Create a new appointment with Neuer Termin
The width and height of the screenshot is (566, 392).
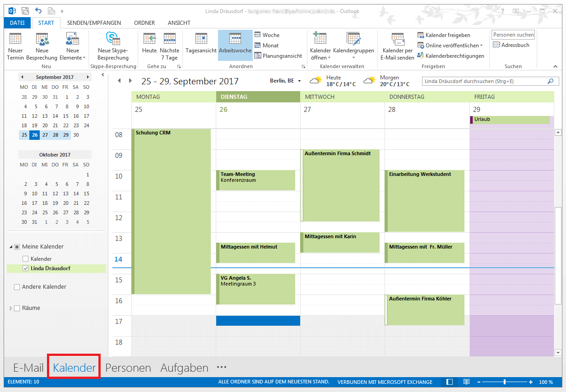(15, 46)
